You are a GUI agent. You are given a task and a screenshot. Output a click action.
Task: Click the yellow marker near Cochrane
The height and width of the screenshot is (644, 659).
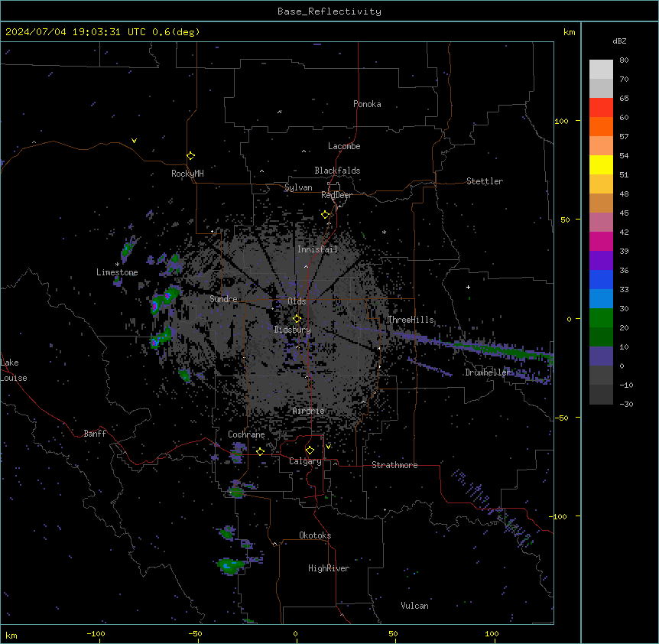260,451
